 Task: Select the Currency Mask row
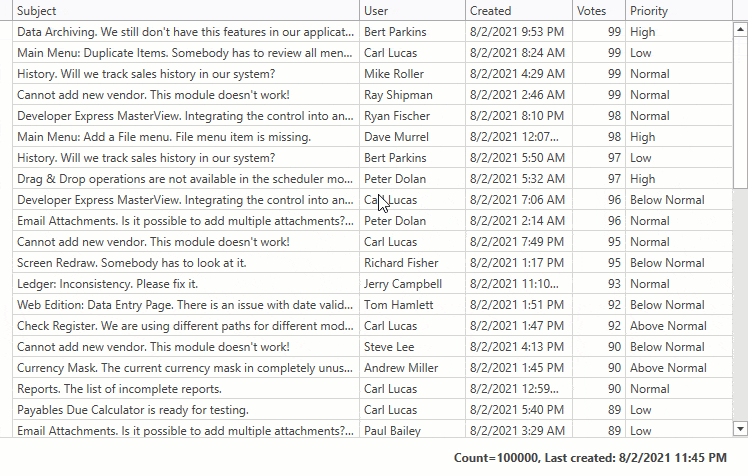[x=185, y=368]
